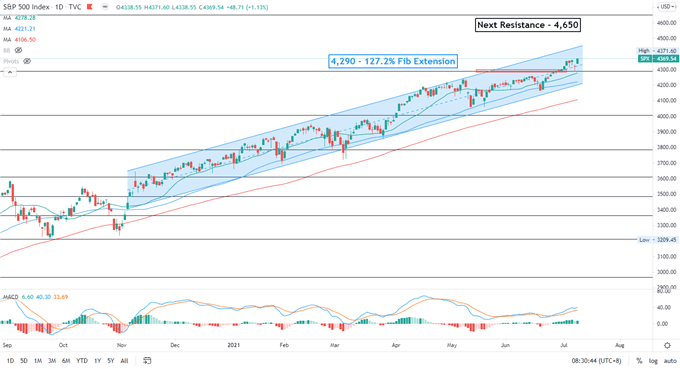Select the MA 4221.21 indicator legend
The height and width of the screenshot is (369, 680).
pyautogui.click(x=20, y=29)
